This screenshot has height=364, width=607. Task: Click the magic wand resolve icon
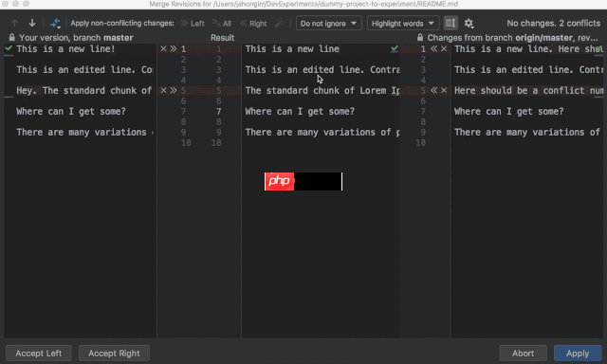point(279,23)
